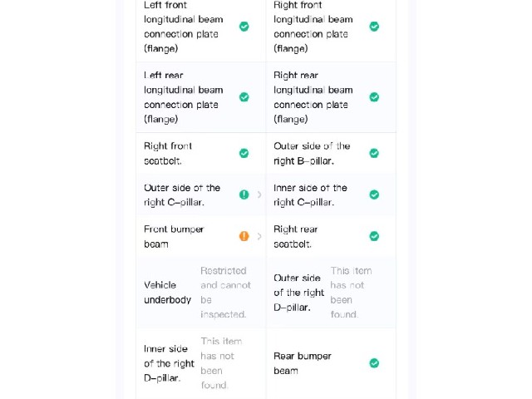532x399 pixels.
Task: Click green check for left rear longitudinal beam
Action: (x=244, y=97)
